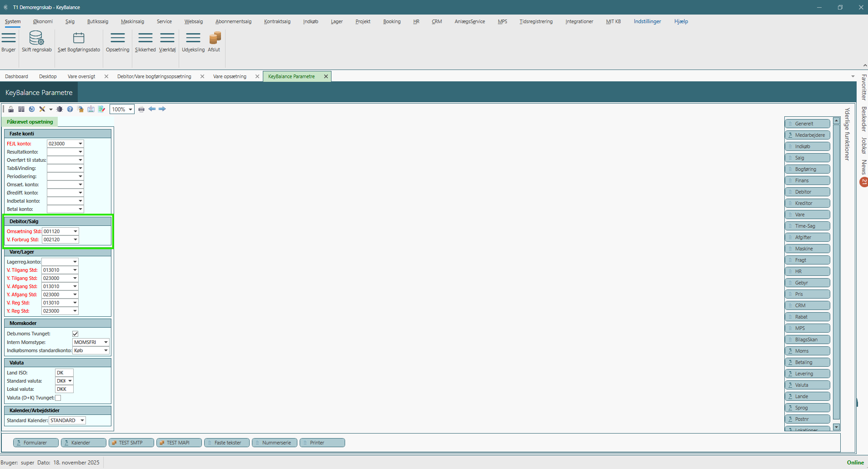
Task: Switch to the Vare oversigt tab
Action: pyautogui.click(x=81, y=76)
